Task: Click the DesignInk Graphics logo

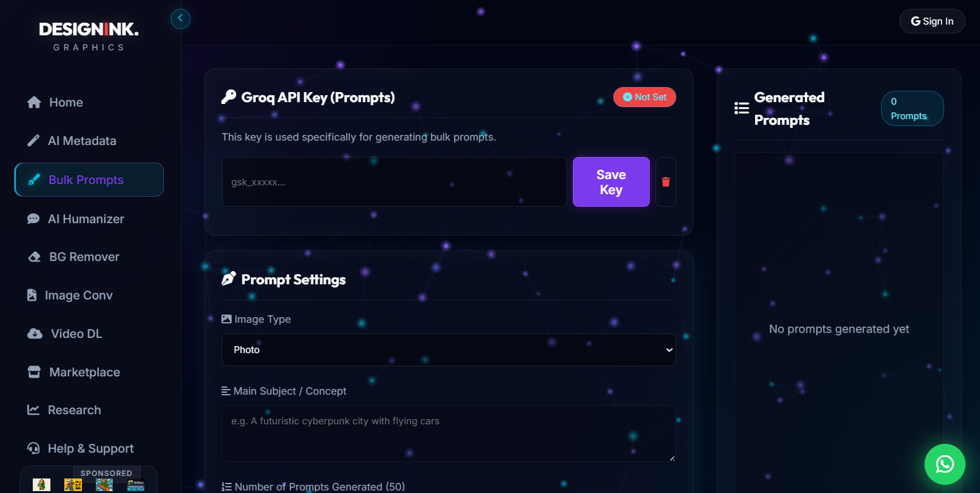Action: pos(89,37)
